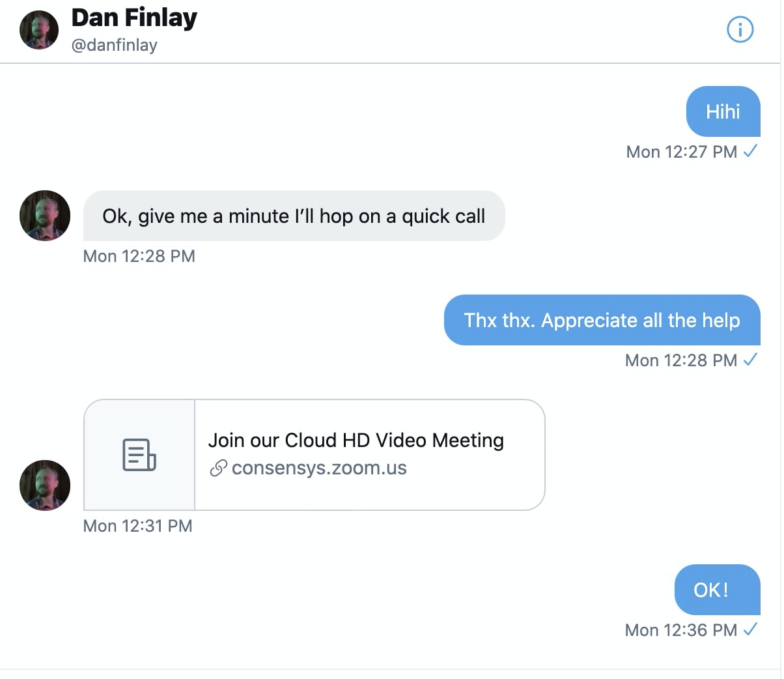This screenshot has width=784, height=679.
Task: Click the profile picture in the header
Action: click(x=39, y=30)
